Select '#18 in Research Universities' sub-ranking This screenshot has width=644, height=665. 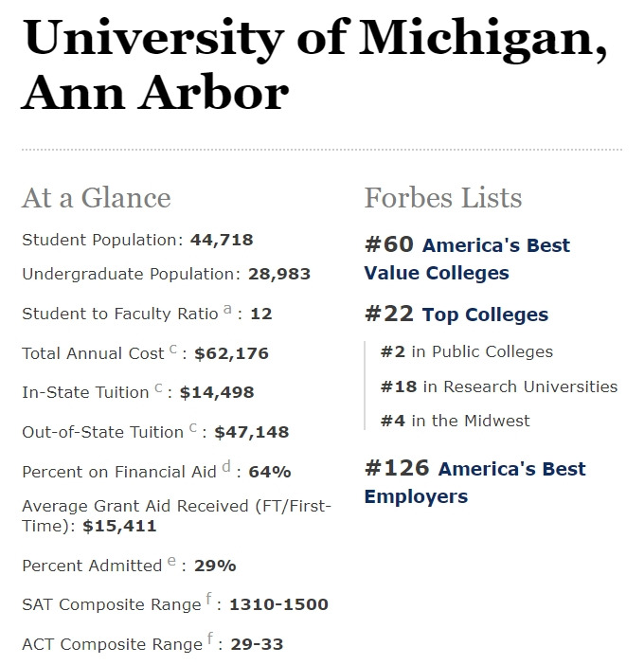click(499, 386)
